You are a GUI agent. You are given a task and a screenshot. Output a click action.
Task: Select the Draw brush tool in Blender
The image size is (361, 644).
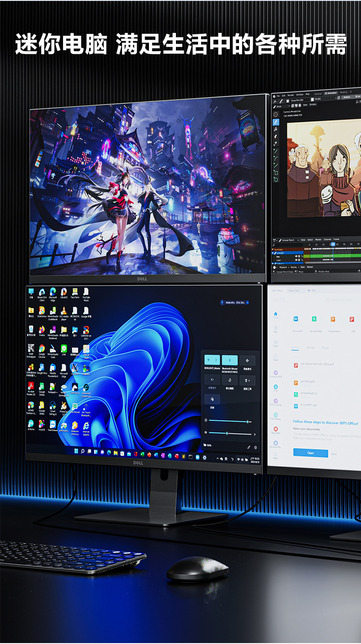point(276,122)
